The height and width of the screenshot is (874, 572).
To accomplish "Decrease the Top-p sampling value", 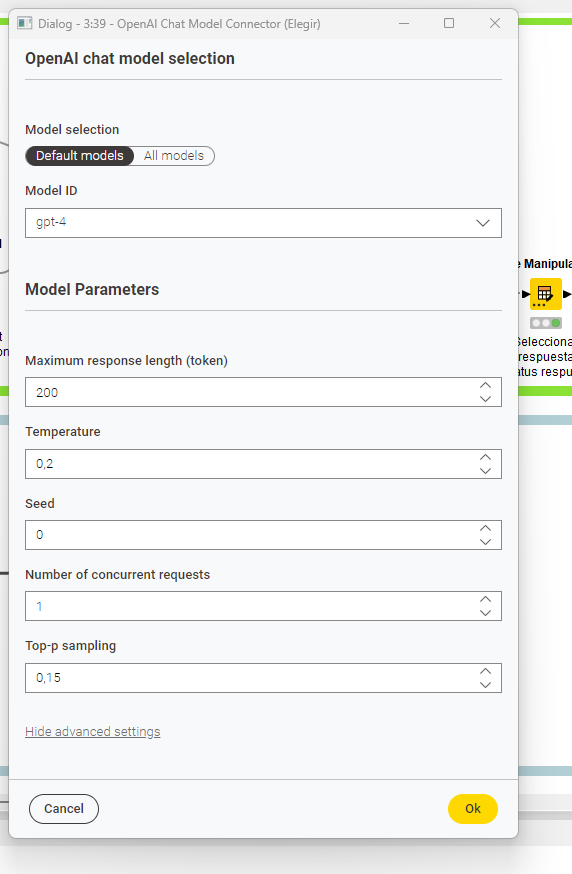I will coord(486,685).
